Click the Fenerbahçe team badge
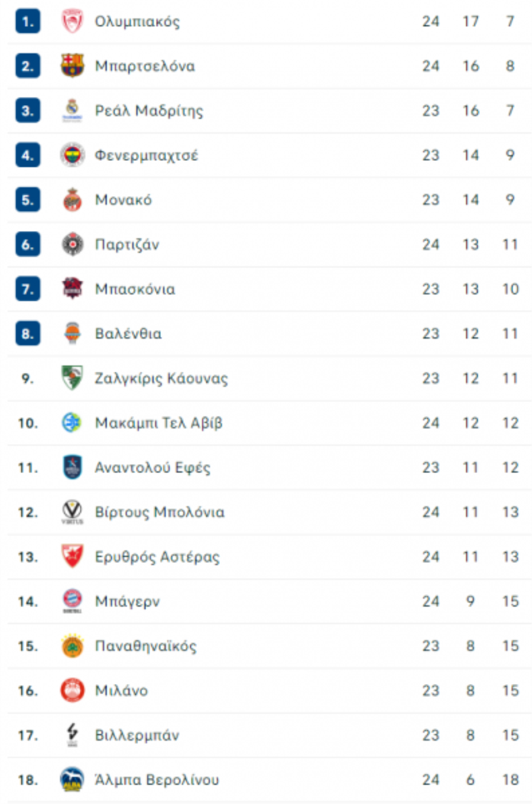Screen dimensions: 532x804 [72, 155]
